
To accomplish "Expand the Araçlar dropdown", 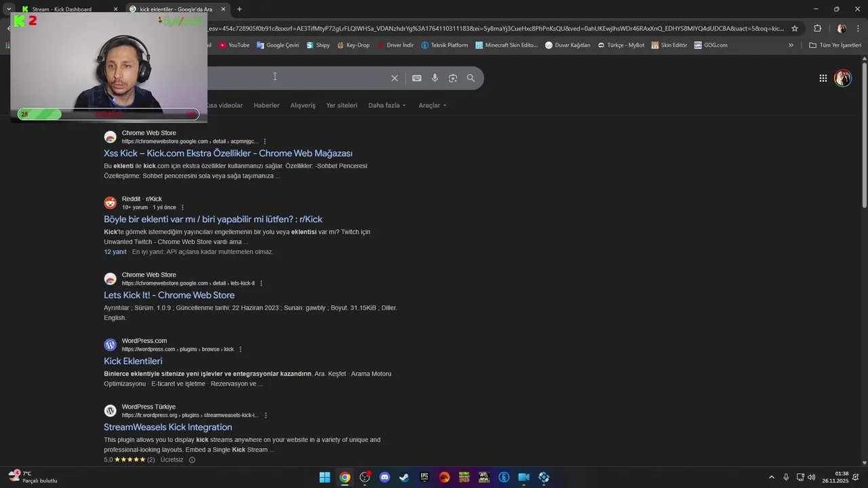I will [433, 106].
